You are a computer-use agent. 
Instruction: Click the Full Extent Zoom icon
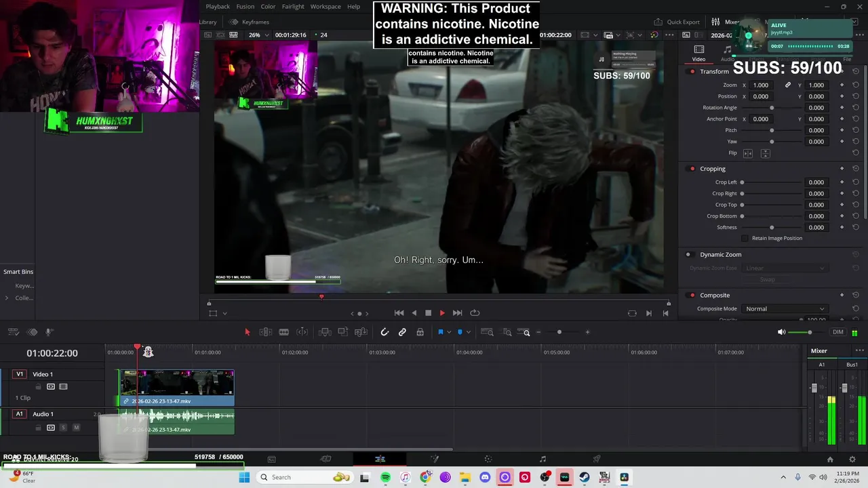tap(487, 332)
